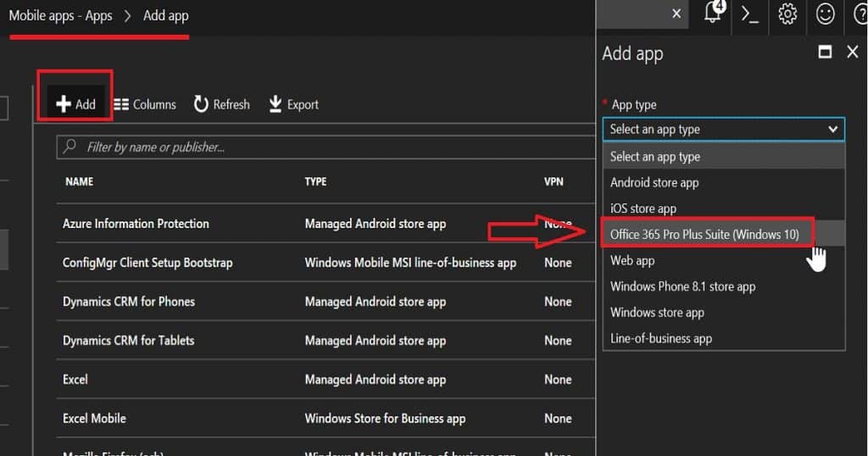Open Dynamics CRM for Phones row
Image resolution: width=868 pixels, height=456 pixels.
pyautogui.click(x=325, y=302)
